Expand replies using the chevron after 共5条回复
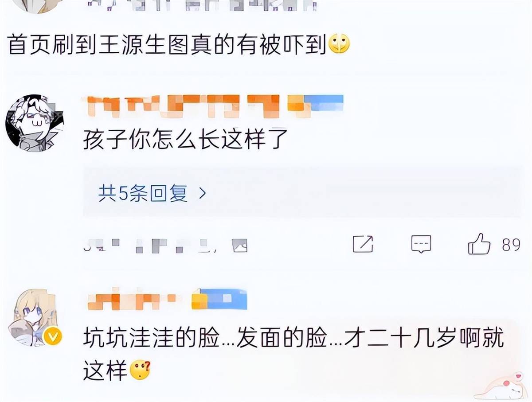 (x=203, y=193)
